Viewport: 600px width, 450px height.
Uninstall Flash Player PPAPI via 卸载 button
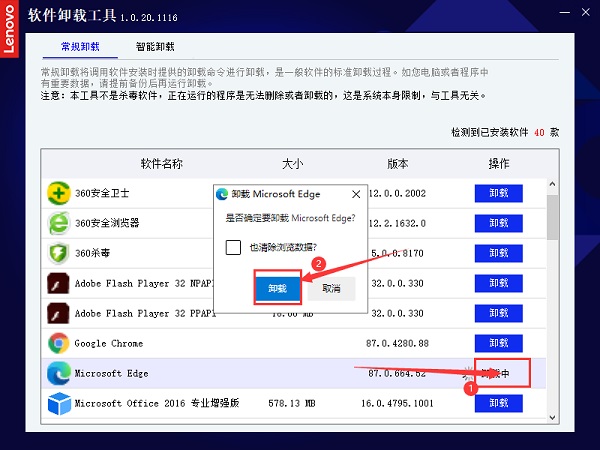pyautogui.click(x=499, y=313)
